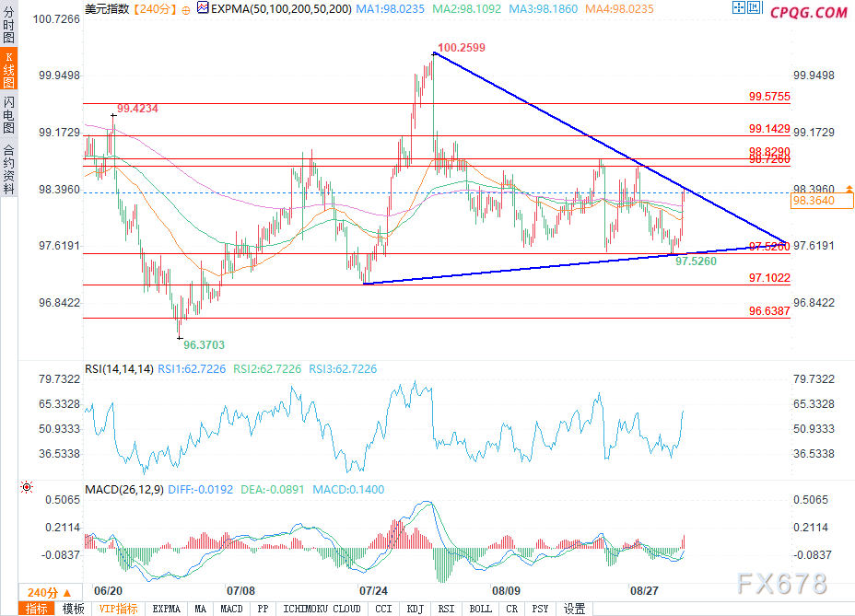
Task: Select the MACD indicator button
Action: (x=232, y=609)
